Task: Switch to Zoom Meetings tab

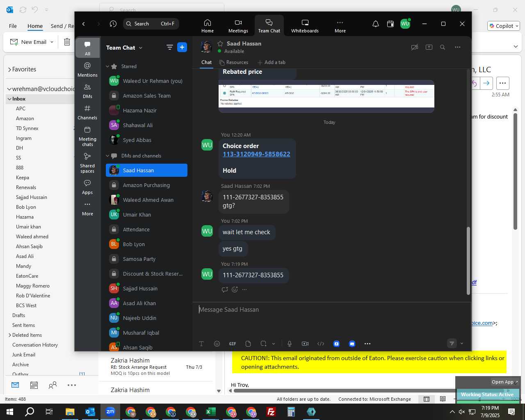Action: pos(238,25)
